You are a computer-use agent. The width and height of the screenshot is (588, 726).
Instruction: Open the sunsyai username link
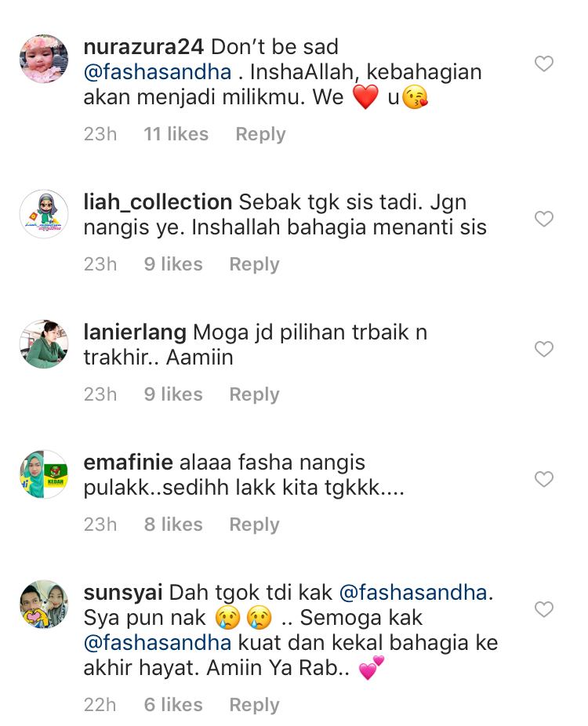click(122, 592)
